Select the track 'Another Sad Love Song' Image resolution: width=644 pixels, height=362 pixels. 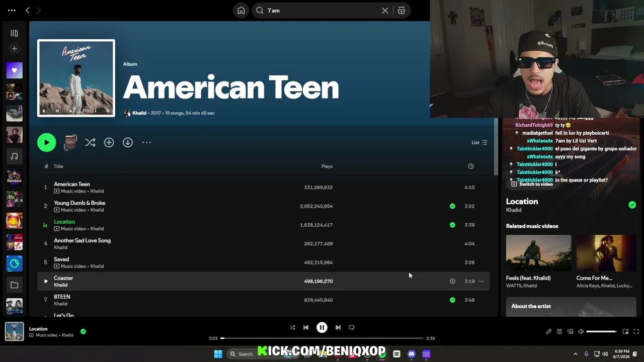[x=264, y=243]
